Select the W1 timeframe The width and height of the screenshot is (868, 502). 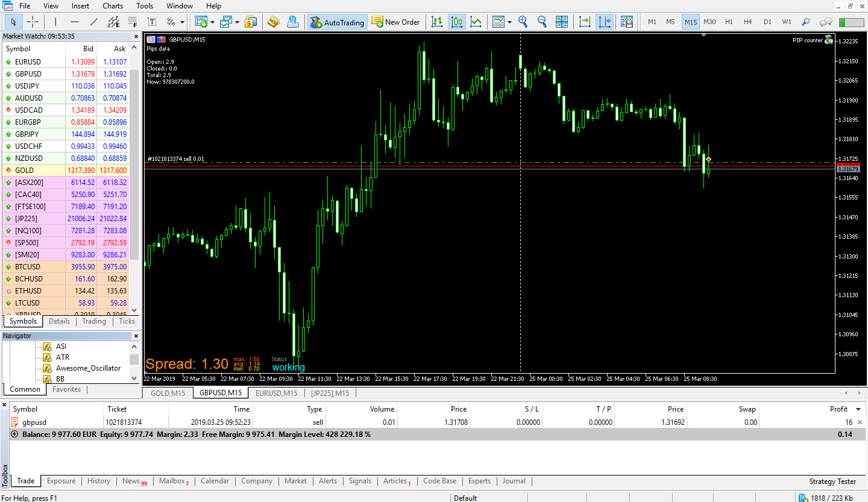(x=787, y=22)
